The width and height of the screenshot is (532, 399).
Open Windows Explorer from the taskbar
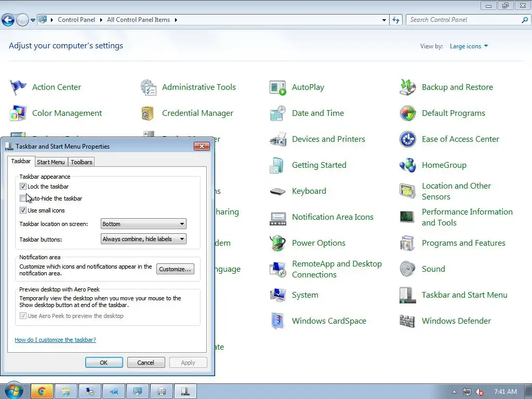pyautogui.click(x=66, y=392)
